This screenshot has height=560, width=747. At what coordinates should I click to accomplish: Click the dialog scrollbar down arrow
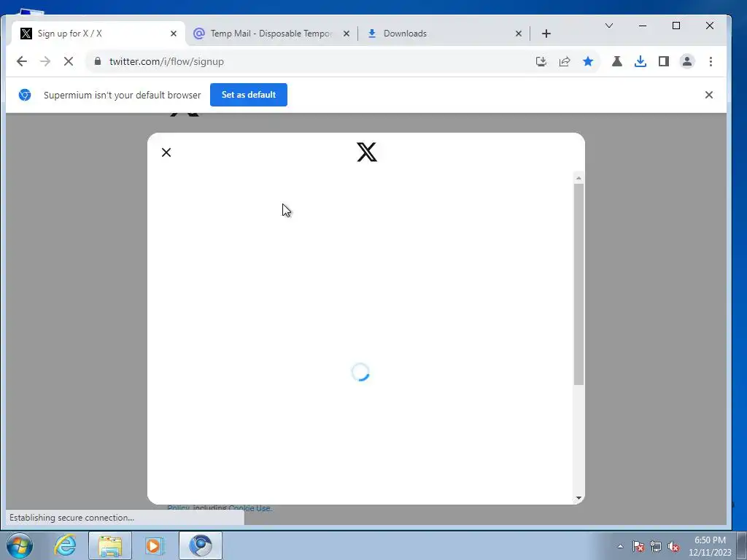[x=578, y=498]
